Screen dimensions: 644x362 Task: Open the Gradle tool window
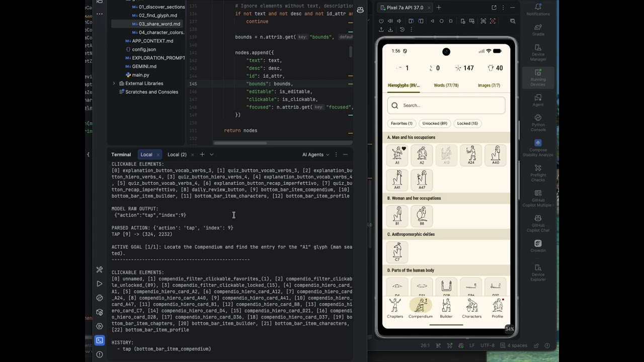tap(538, 29)
